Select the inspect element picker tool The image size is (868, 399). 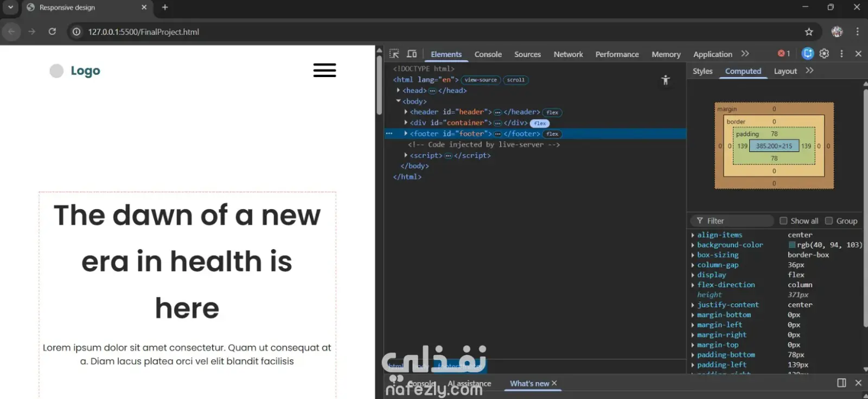pos(394,54)
